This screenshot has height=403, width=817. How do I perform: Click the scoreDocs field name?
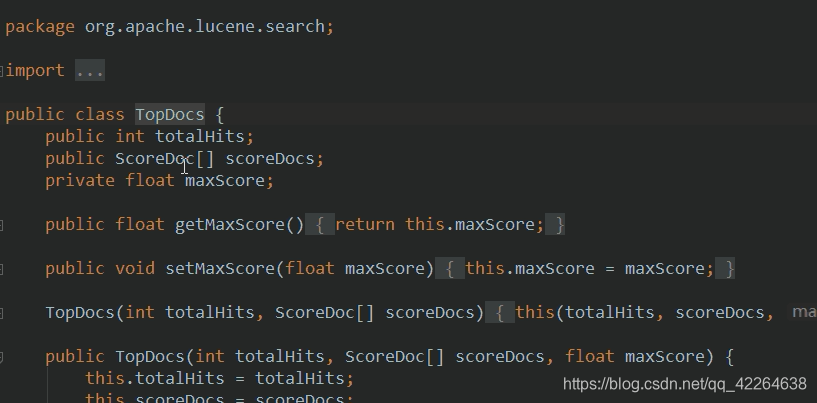(x=269, y=158)
